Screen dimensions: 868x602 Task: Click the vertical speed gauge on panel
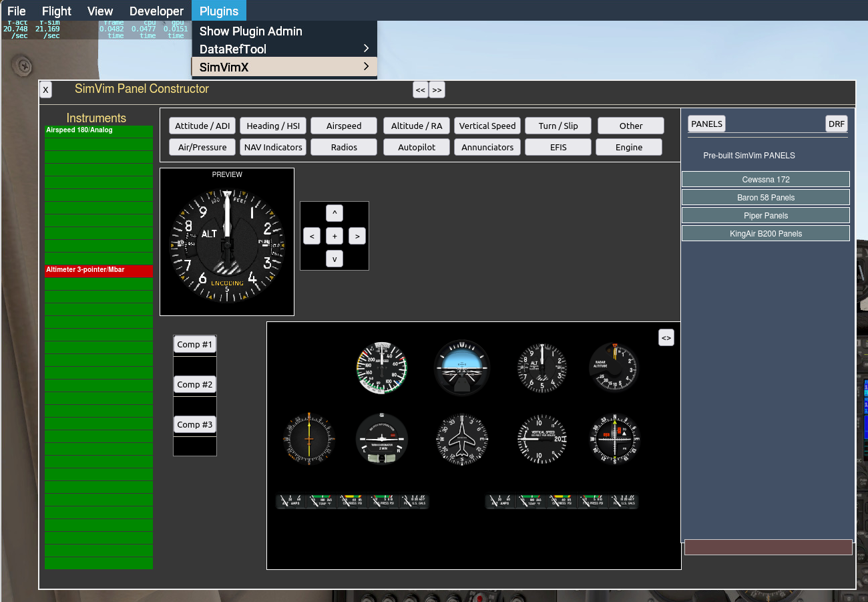[x=542, y=438]
